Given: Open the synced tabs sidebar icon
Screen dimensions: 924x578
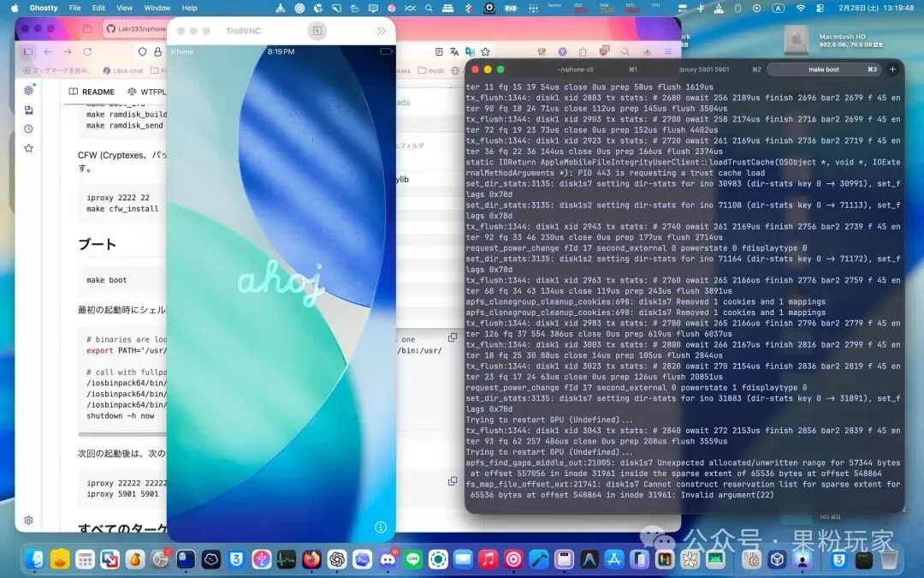Looking at the screenshot, I should (x=28, y=110).
